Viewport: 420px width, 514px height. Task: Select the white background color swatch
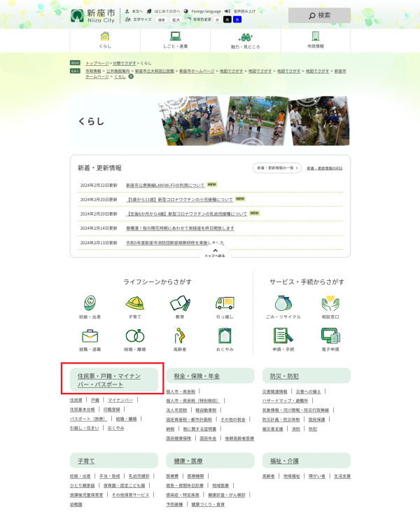click(217, 20)
